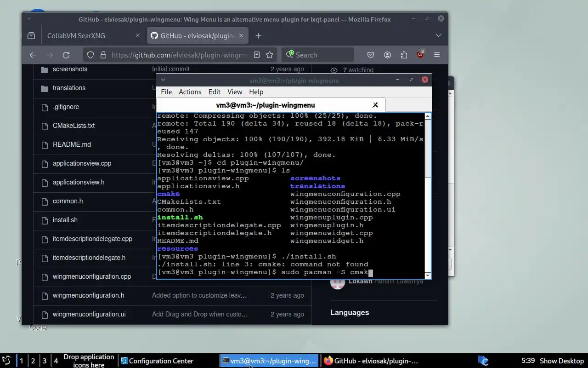Image resolution: width=588 pixels, height=368 pixels.
Task: Open the Firefox tab overview icon
Action: coord(31,35)
